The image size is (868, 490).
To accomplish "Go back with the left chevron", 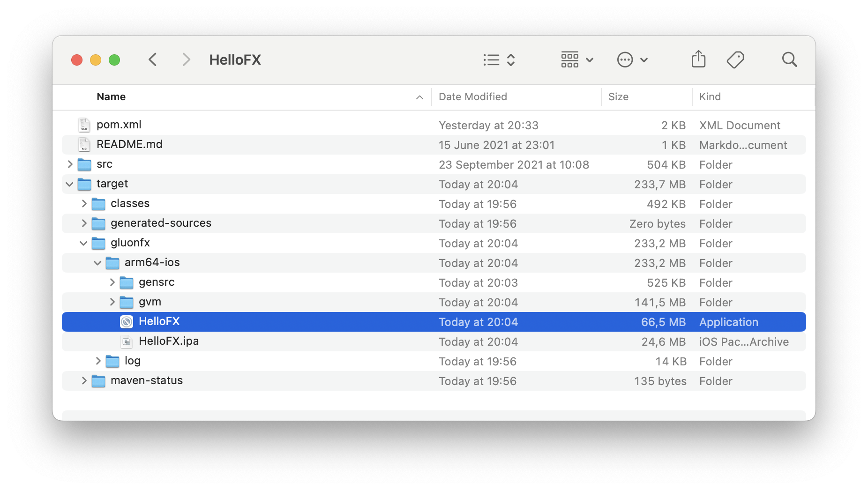I will pos(152,59).
